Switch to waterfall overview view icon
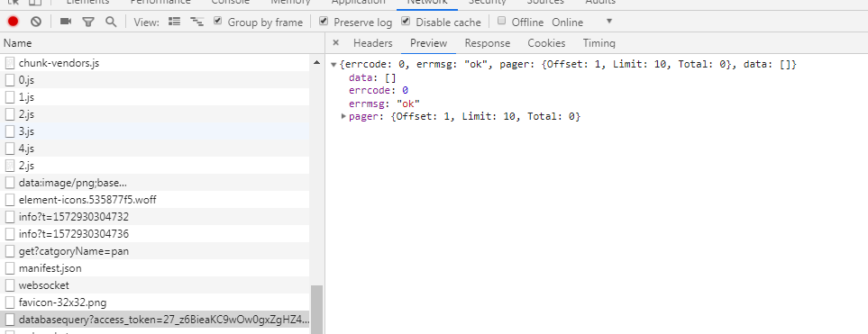 (196, 22)
